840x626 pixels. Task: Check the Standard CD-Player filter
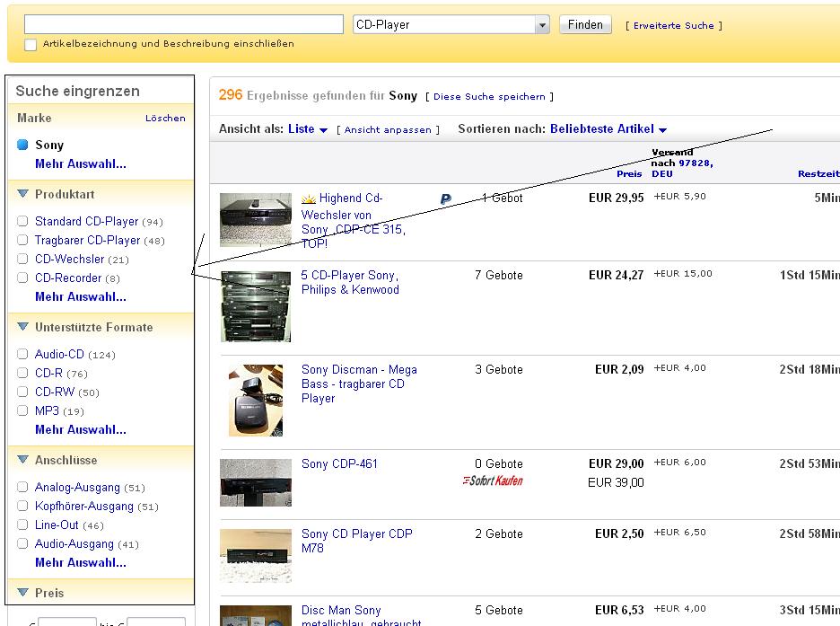(x=22, y=221)
